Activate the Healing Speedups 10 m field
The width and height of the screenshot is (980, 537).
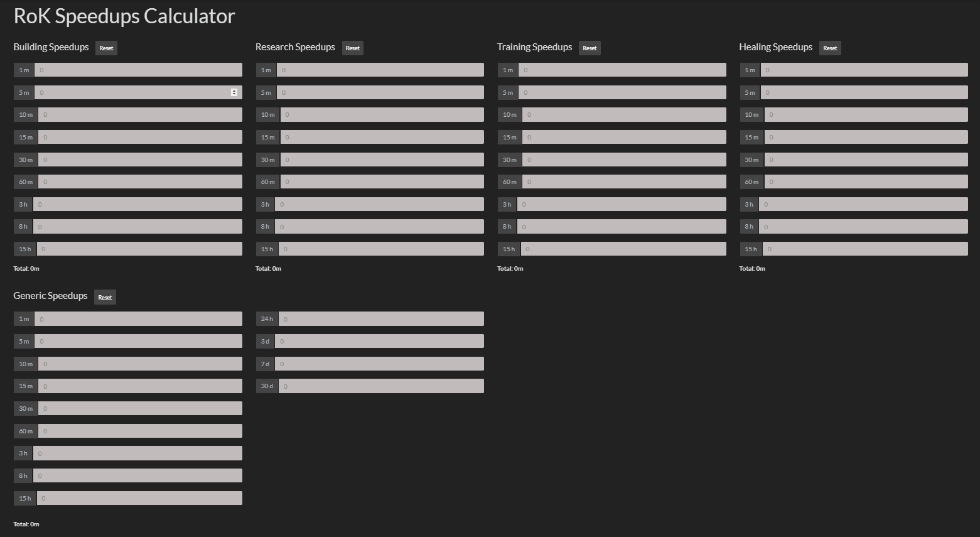866,114
